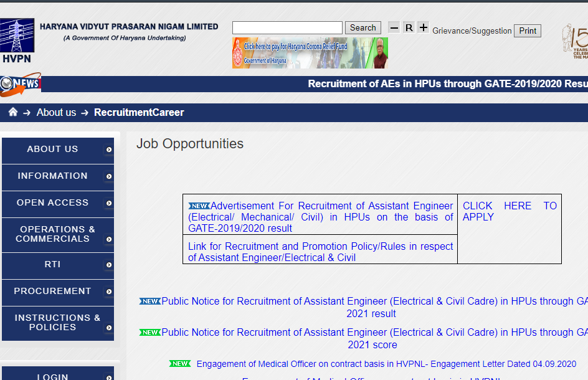Open Medical Officer Engagement Letter 04.09.2020 link
Image resolution: width=588 pixels, height=380 pixels.
pos(386,364)
